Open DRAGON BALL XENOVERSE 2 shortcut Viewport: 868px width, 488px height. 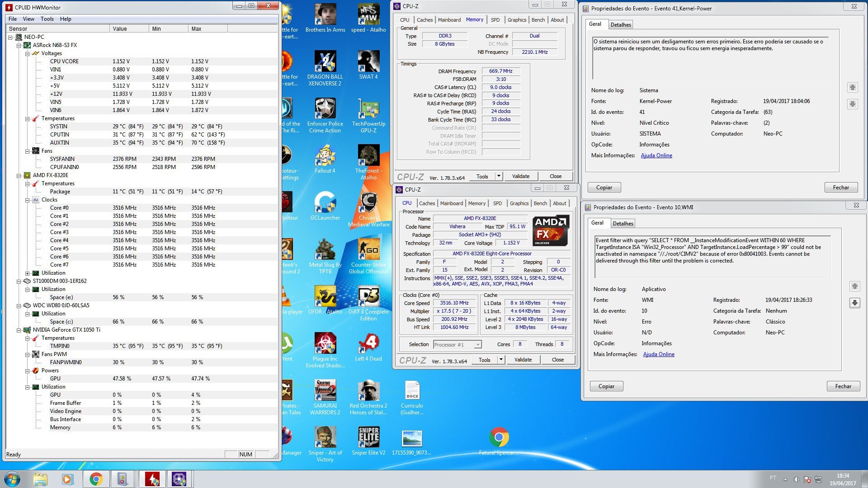pos(325,68)
